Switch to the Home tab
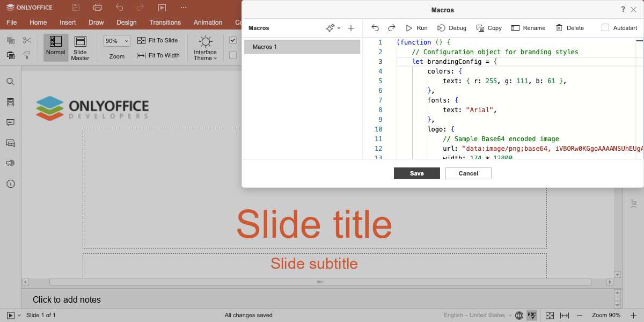This screenshot has width=644, height=322. pos(38,23)
